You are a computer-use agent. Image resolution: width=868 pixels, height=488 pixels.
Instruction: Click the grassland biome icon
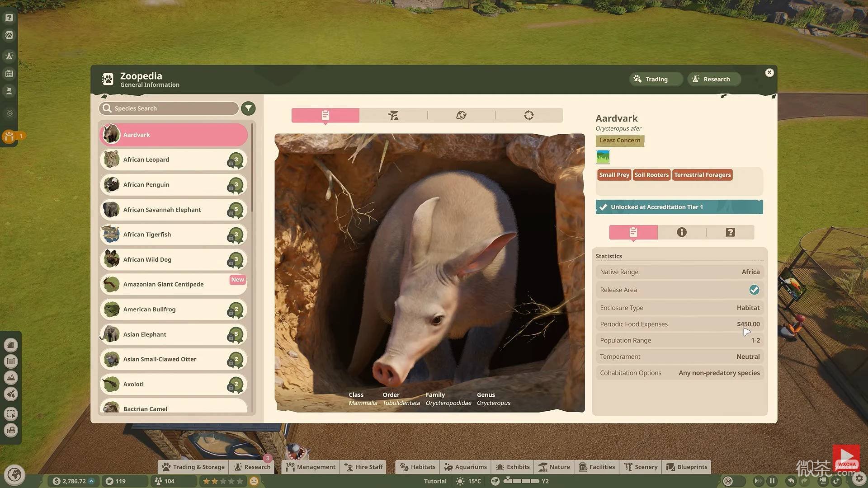point(603,157)
